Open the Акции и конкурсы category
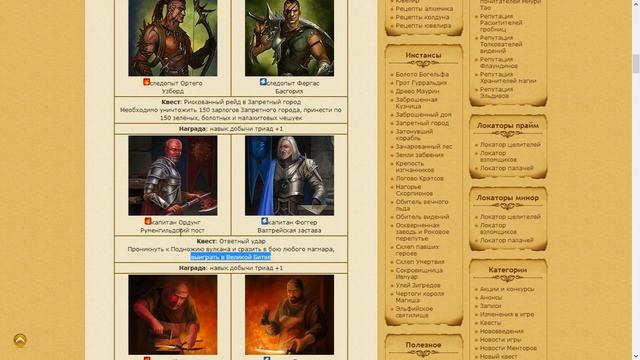Screen dimensions: 640x360 point(507,289)
